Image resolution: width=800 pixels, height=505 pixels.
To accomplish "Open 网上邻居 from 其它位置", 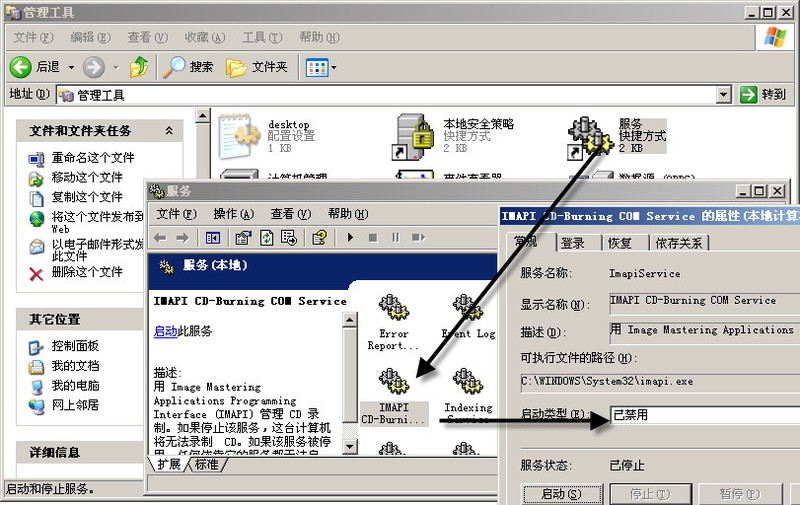I will 75,405.
